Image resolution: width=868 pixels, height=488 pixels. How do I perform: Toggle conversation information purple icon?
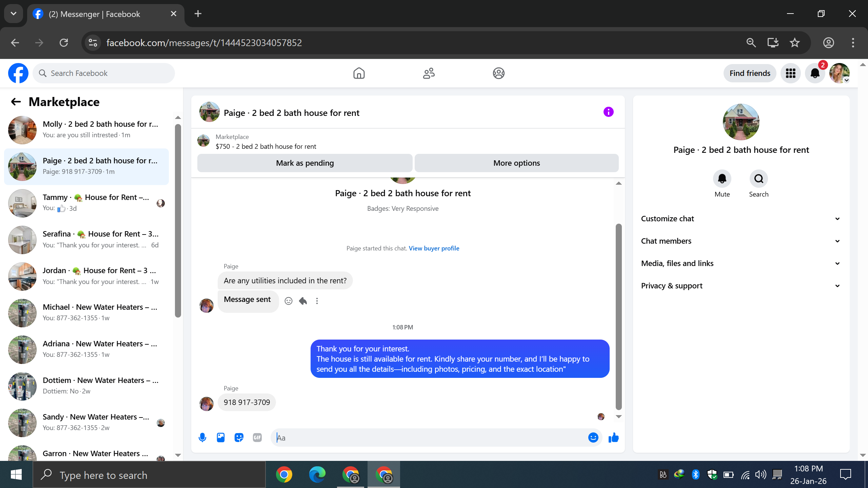[608, 112]
